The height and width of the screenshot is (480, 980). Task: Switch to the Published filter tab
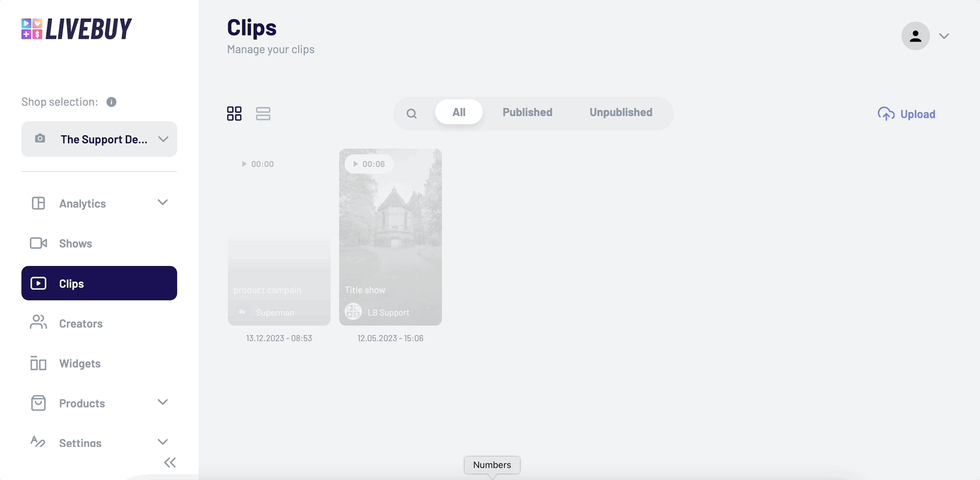527,112
